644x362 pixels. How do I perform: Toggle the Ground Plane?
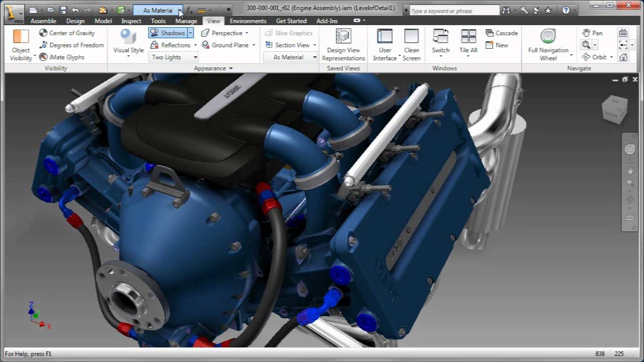(x=225, y=45)
